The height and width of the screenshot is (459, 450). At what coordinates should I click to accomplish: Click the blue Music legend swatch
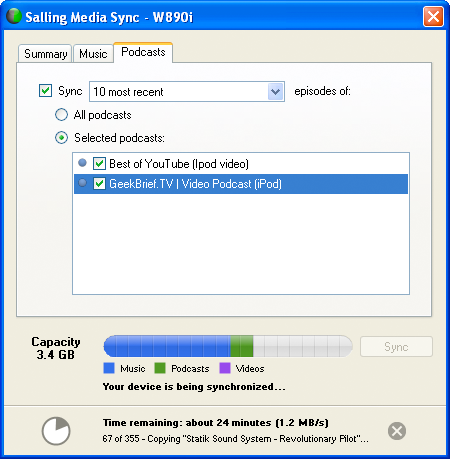pyautogui.click(x=109, y=368)
